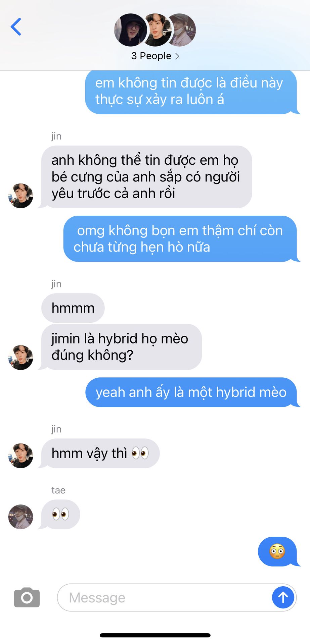The width and height of the screenshot is (310, 644).
Task: Tap the 'jimin là hybrid họ mèo' bubble
Action: tap(121, 347)
